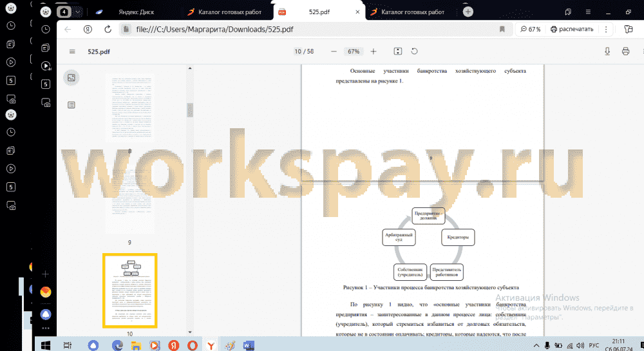Bookmark this page in the address bar
Screen dimensions: 644x351
[x=502, y=29]
